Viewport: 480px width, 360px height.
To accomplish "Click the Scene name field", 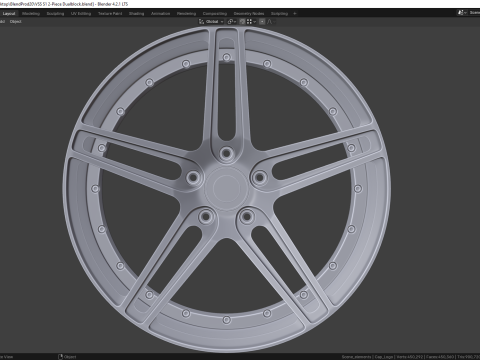I will click(x=474, y=13).
